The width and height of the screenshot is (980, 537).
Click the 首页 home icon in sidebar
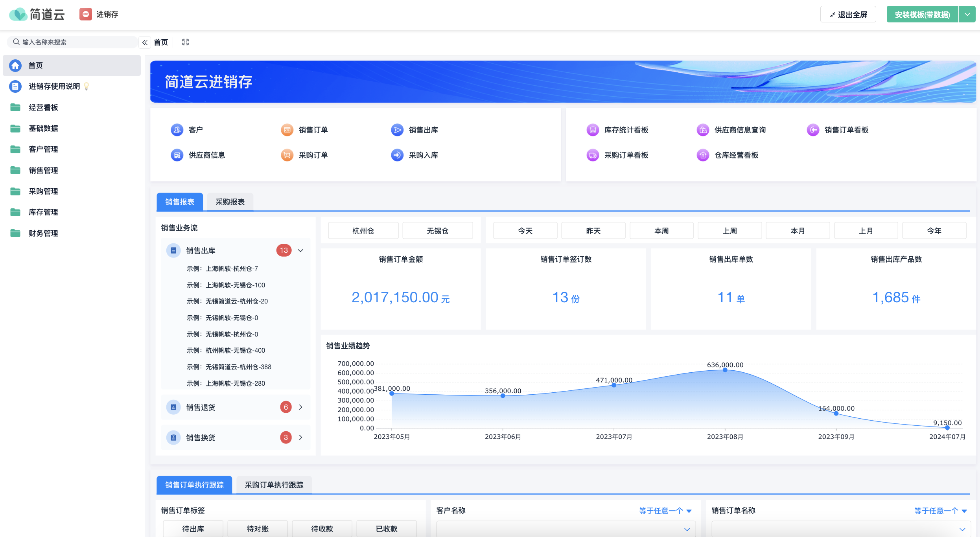click(15, 65)
